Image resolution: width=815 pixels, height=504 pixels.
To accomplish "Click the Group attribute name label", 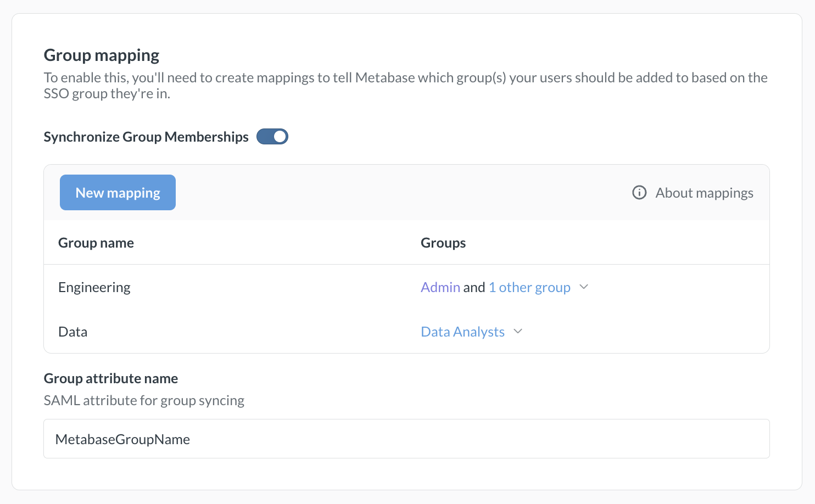I will click(111, 378).
